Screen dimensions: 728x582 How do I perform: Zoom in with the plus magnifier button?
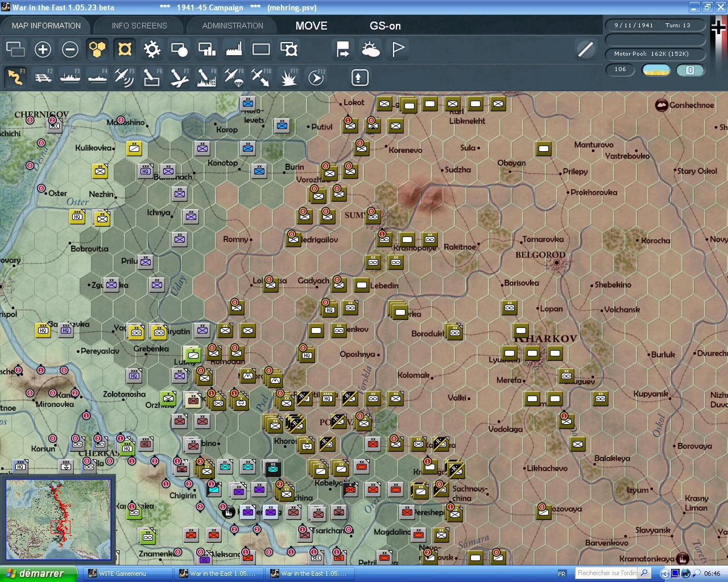(43, 49)
